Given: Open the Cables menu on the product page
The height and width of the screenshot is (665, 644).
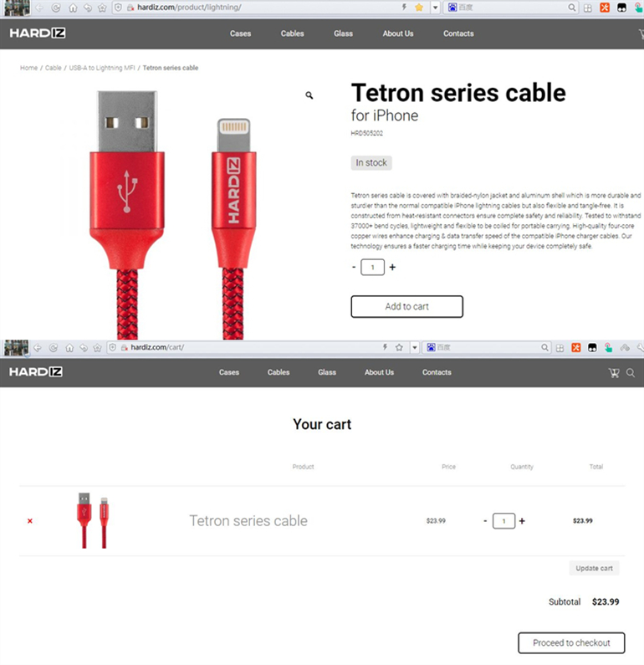Looking at the screenshot, I should (x=292, y=33).
